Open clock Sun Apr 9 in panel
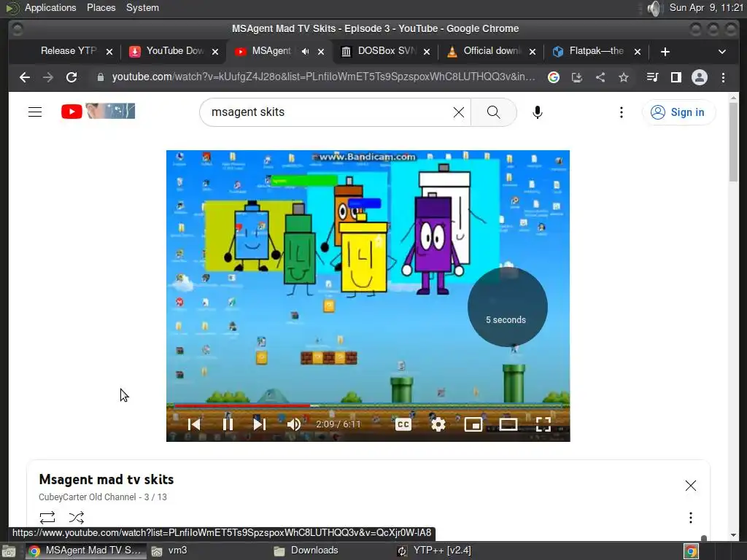747x560 pixels. point(706,7)
